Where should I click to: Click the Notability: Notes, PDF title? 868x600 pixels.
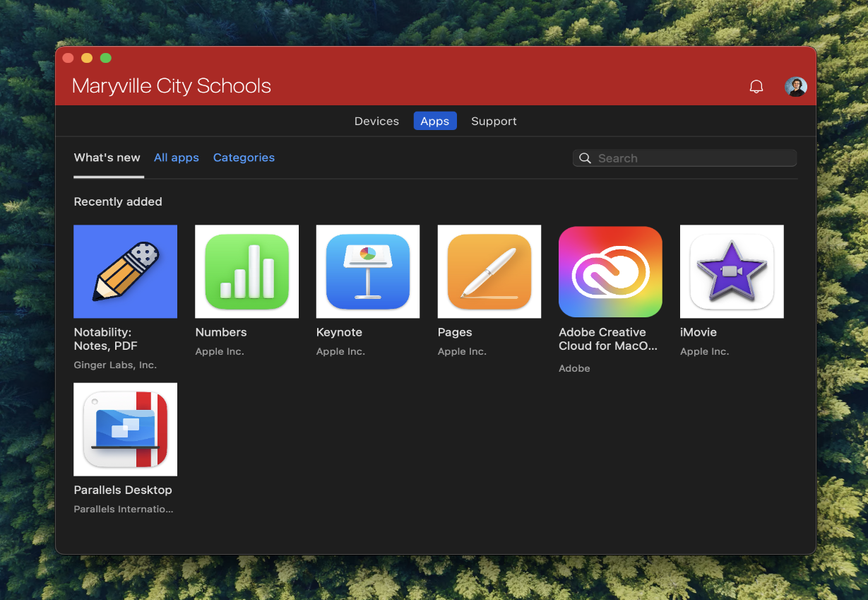pyautogui.click(x=106, y=339)
